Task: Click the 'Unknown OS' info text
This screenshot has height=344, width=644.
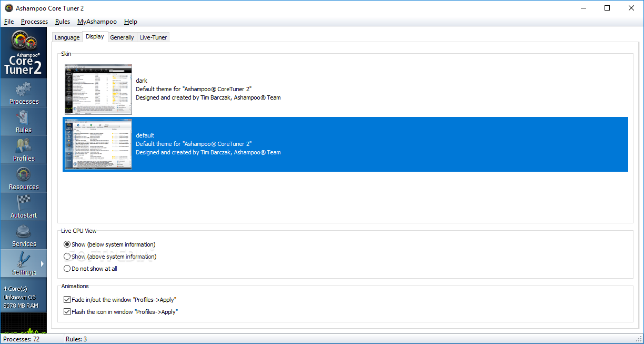Action: point(19,297)
